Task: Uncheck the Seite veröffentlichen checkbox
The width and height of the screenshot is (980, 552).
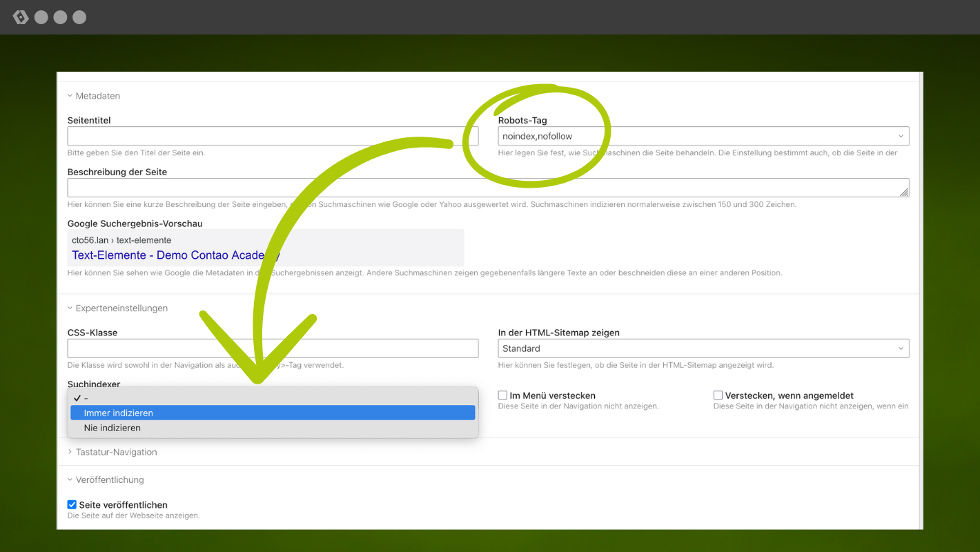Action: (72, 505)
